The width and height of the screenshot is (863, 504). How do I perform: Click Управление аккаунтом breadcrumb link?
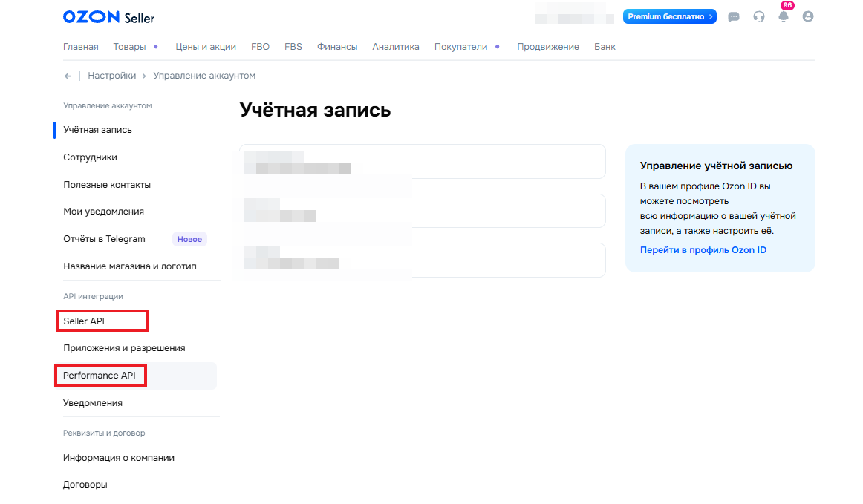point(204,76)
